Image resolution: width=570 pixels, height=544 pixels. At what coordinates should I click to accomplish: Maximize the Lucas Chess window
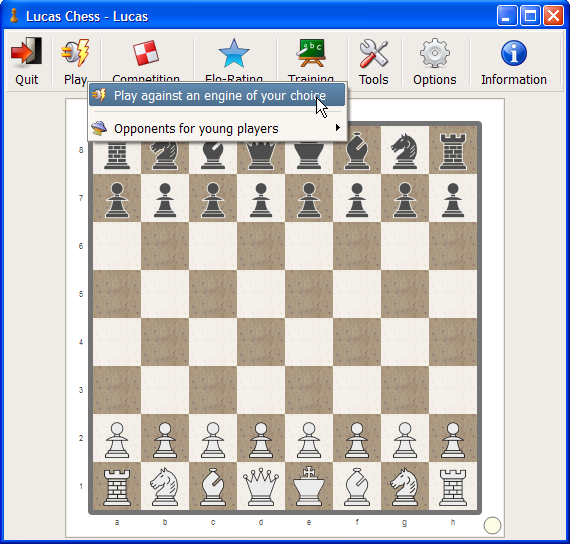pos(530,16)
